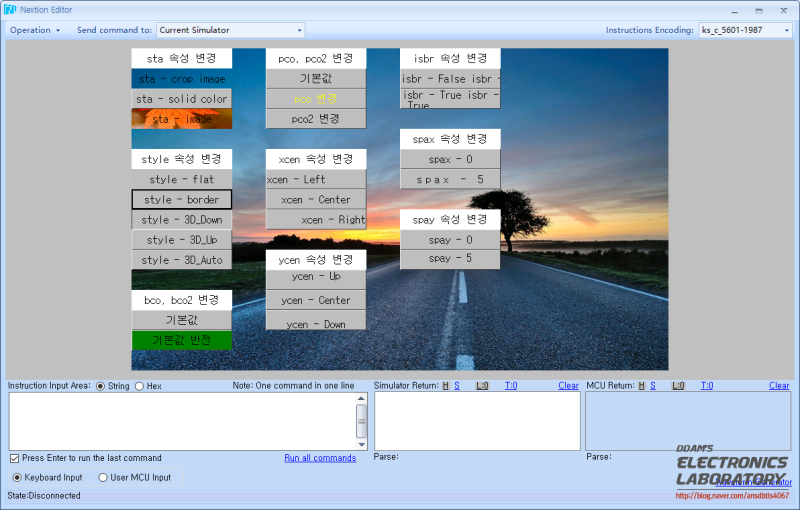
Task: Click T:0 link in MCU Return
Action: tap(707, 386)
